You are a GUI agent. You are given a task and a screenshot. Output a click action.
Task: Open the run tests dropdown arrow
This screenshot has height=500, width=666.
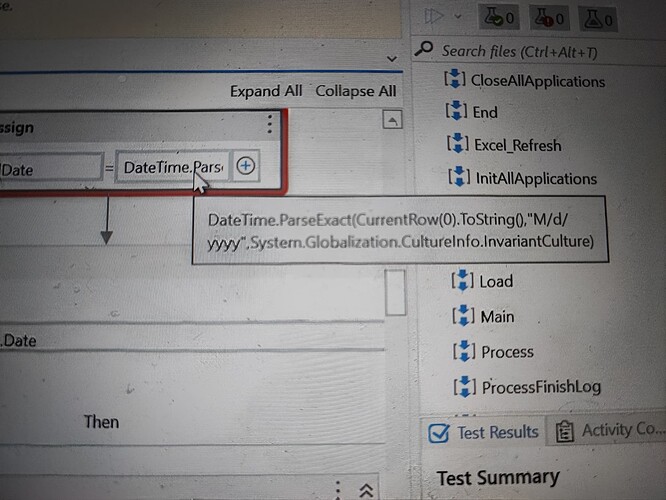457,17
